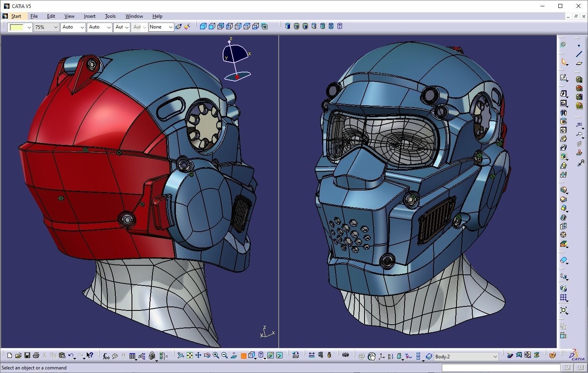Open the Help menu
Screen dimensions: 588x373
pyautogui.click(x=157, y=16)
